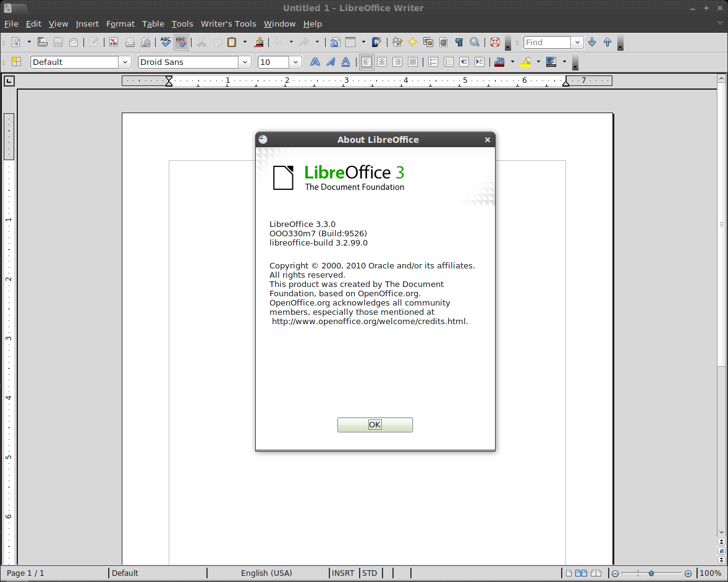Open the Table menu
The height and width of the screenshot is (582, 728).
[x=153, y=24]
